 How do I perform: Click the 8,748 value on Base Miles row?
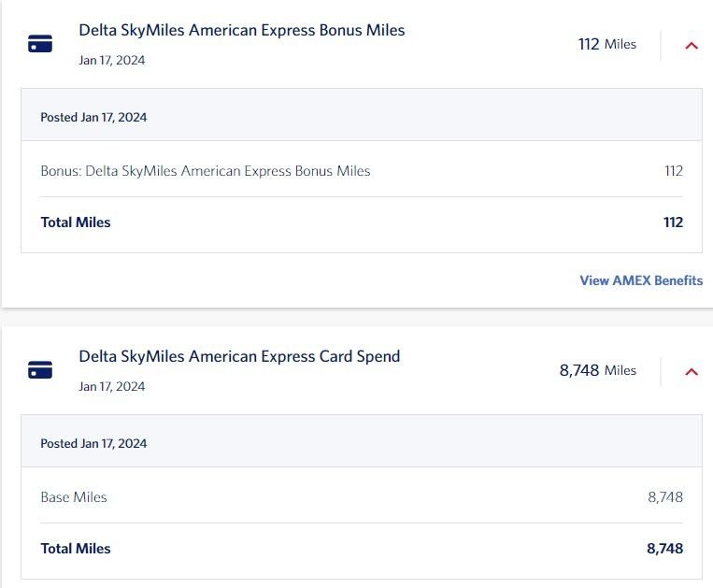coord(664,497)
